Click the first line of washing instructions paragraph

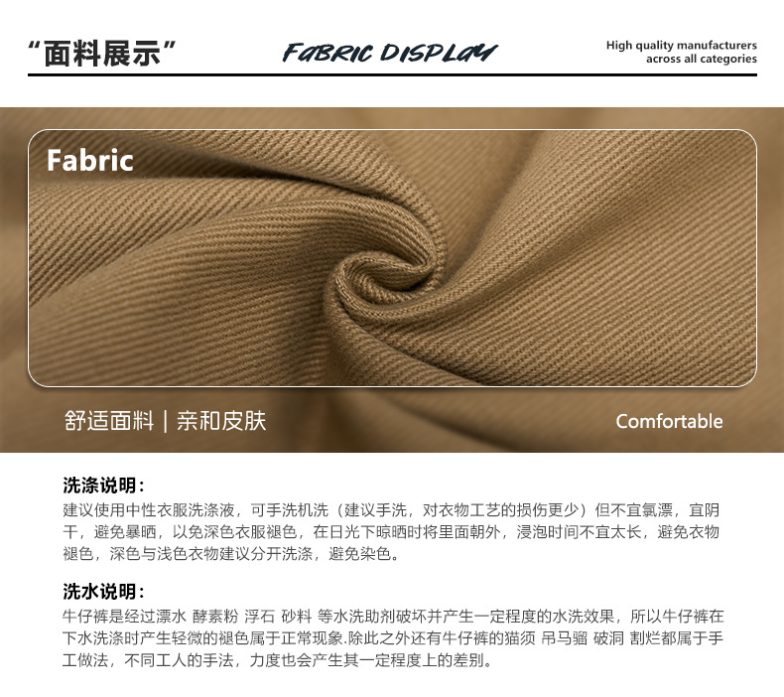point(391,510)
